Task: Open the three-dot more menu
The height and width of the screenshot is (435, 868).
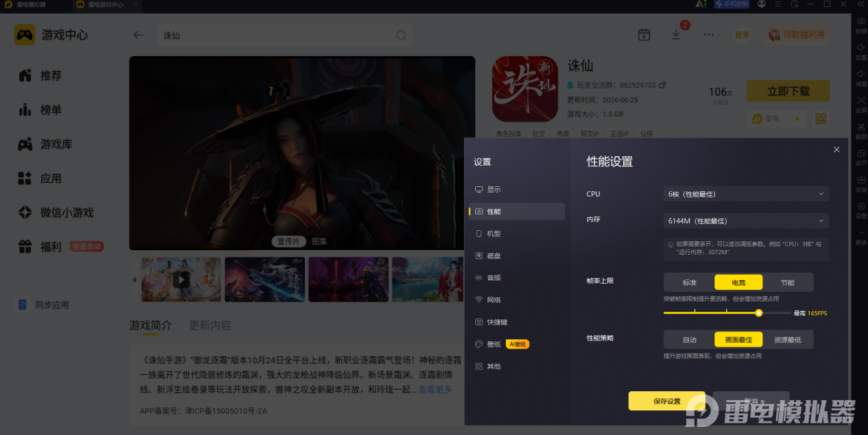Action: [x=709, y=35]
